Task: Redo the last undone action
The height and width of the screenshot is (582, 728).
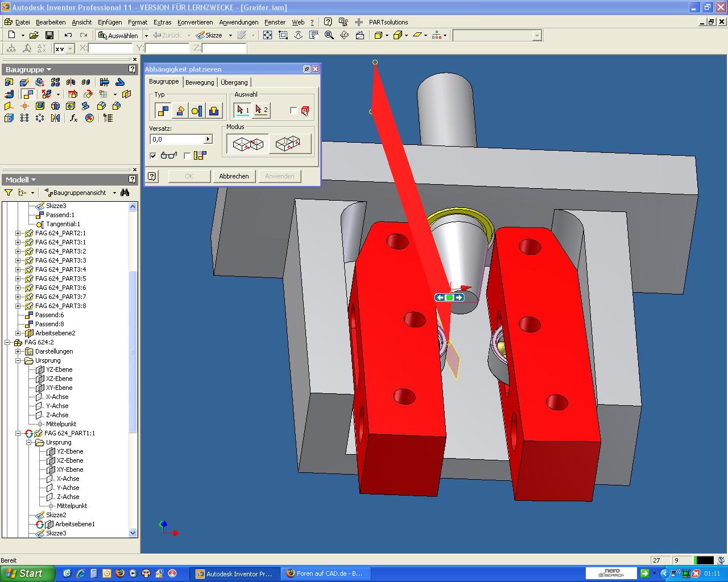Action: pyautogui.click(x=83, y=35)
